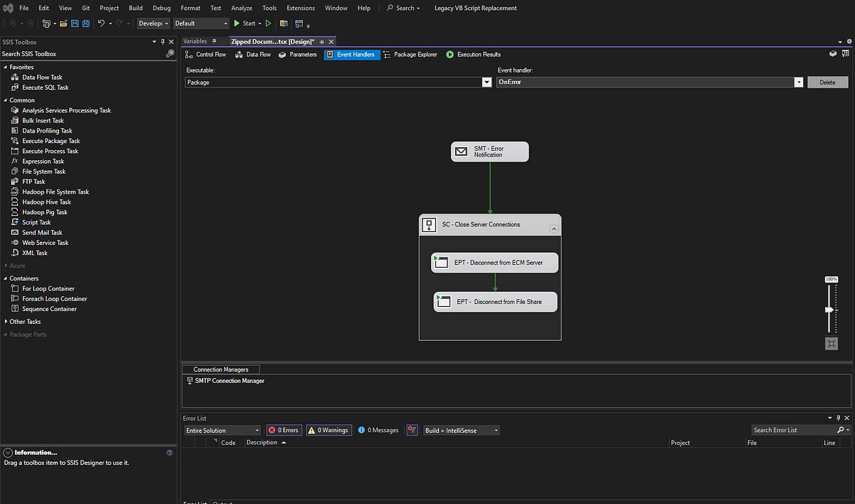Click the Search SSIS Toolbox field

coord(82,54)
